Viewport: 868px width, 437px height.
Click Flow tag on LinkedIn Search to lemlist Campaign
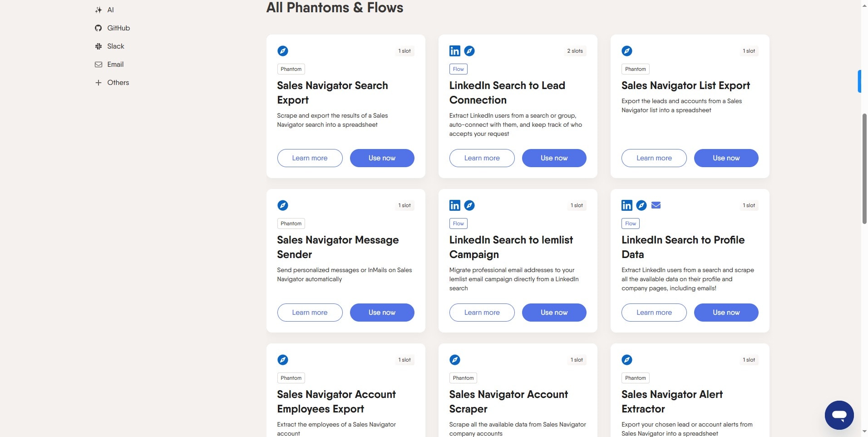click(459, 223)
